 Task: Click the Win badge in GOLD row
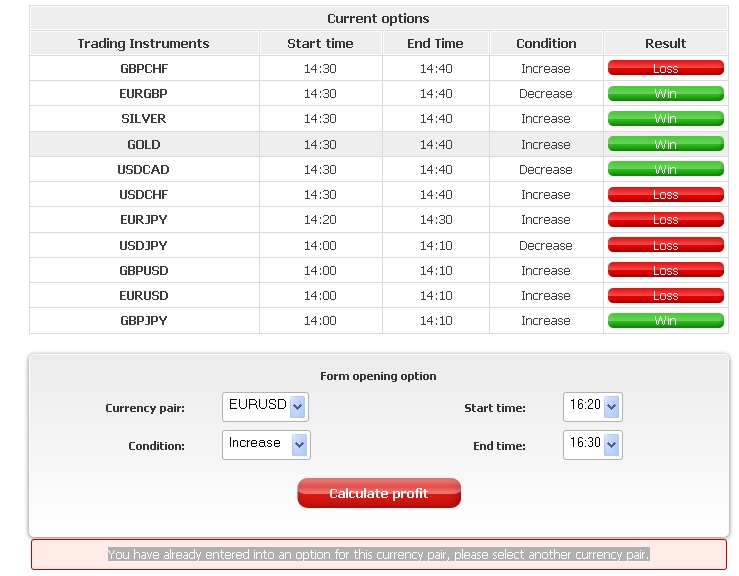tap(665, 144)
